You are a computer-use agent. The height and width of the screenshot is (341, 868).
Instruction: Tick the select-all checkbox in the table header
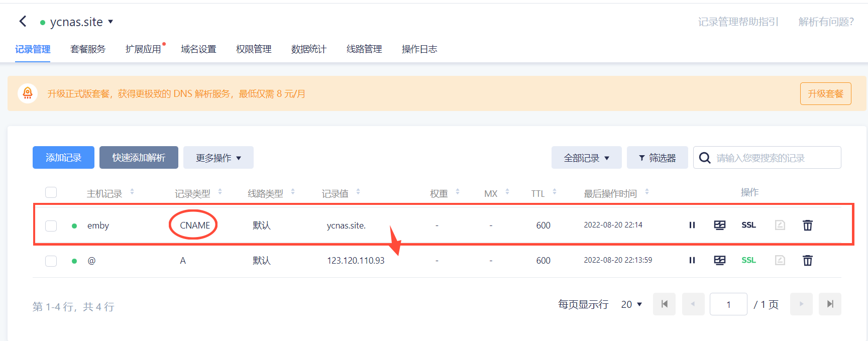51,192
